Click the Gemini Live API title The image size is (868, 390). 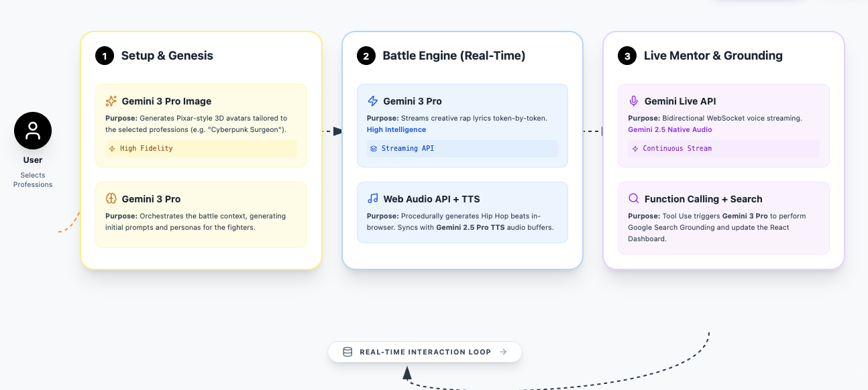[x=680, y=101]
